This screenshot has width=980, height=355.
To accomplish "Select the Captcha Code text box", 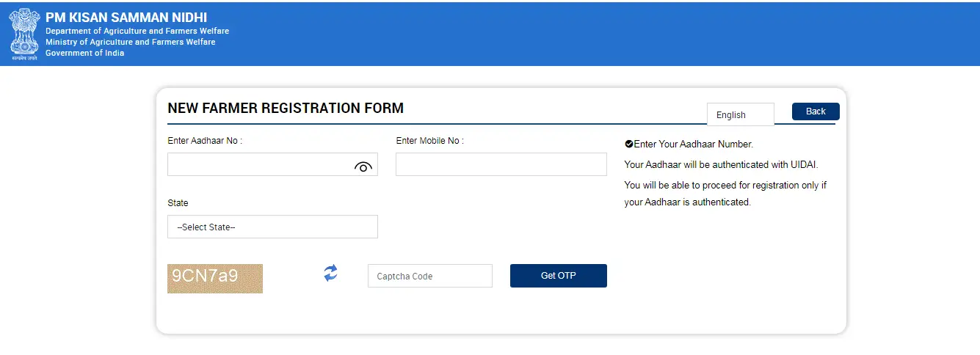I will pyautogui.click(x=429, y=276).
